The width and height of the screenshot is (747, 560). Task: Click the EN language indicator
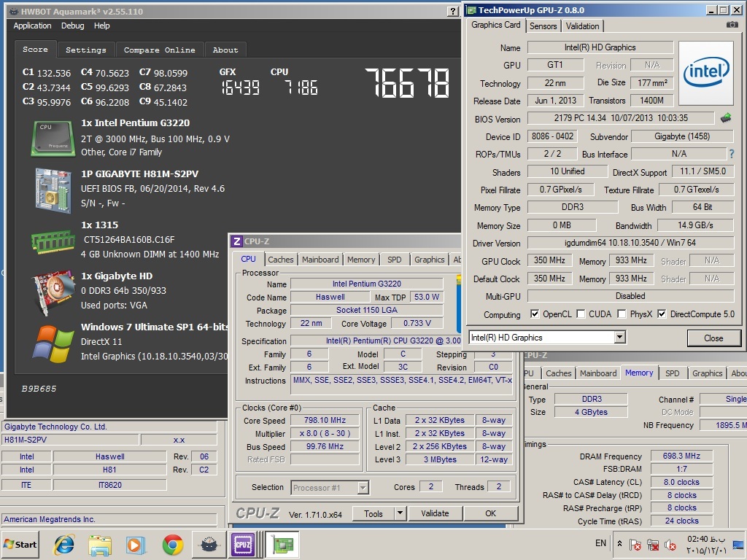(x=600, y=543)
